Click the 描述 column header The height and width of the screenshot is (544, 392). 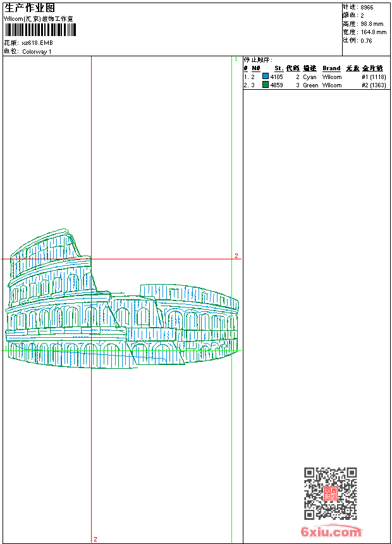[x=309, y=68]
